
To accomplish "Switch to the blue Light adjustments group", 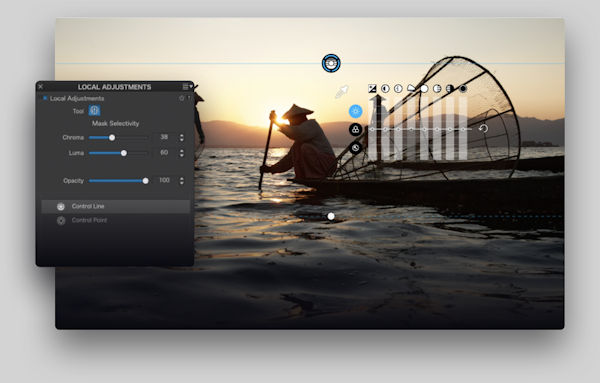I will pos(356,111).
